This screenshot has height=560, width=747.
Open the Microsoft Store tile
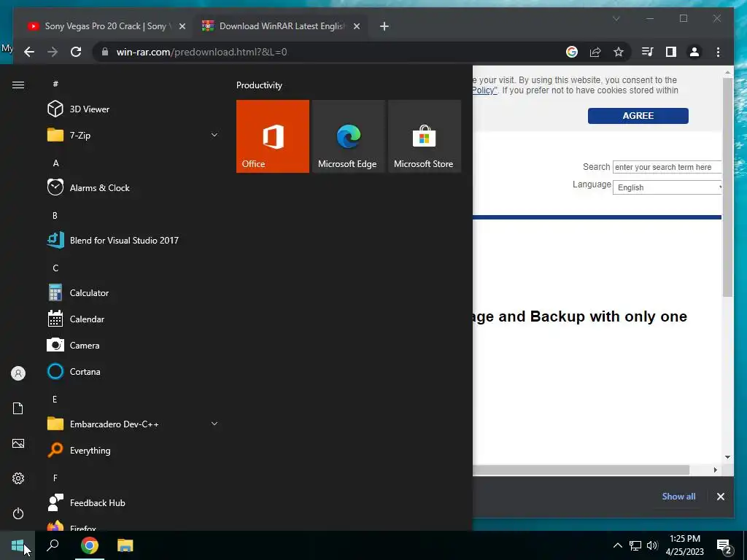tap(425, 136)
